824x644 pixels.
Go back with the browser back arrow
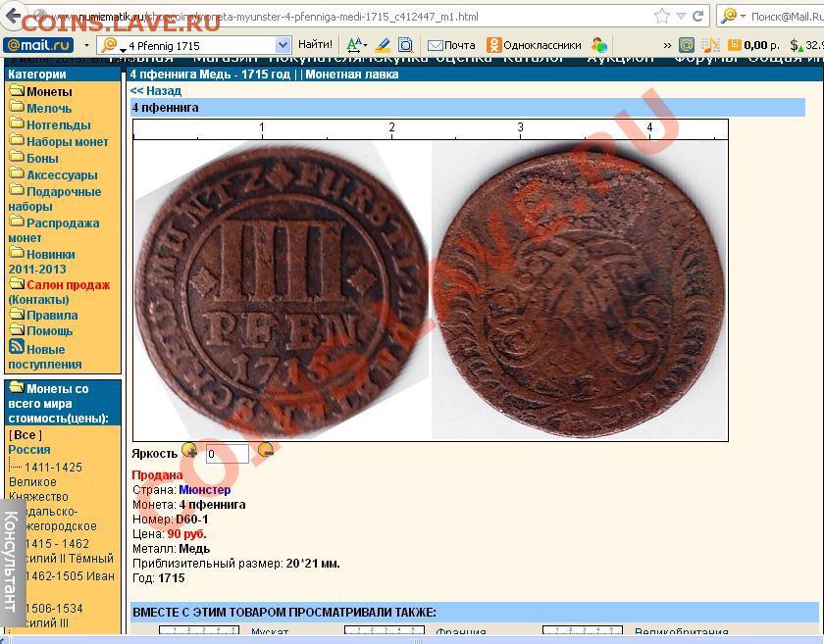pos(12,16)
